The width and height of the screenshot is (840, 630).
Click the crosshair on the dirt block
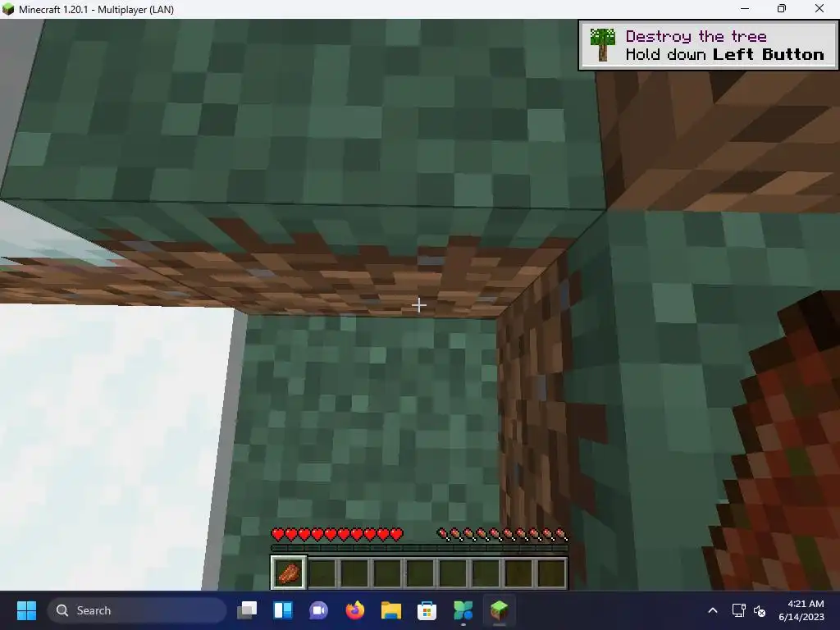coord(419,305)
